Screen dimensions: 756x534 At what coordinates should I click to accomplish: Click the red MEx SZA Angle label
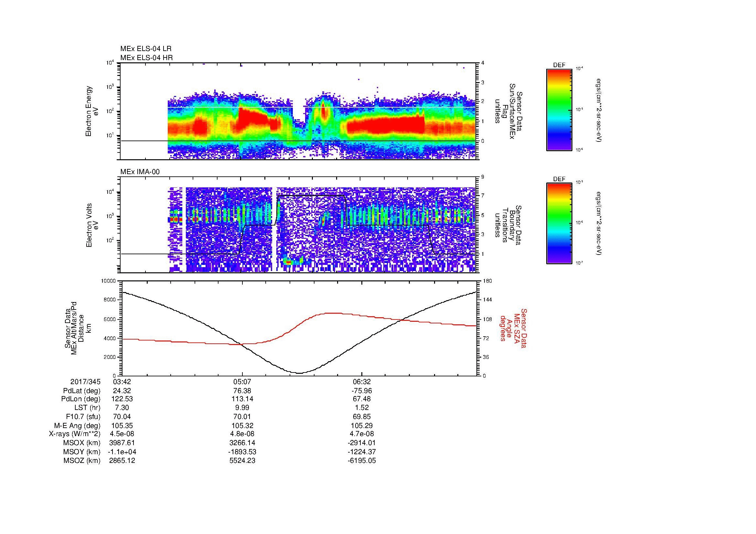point(513,328)
